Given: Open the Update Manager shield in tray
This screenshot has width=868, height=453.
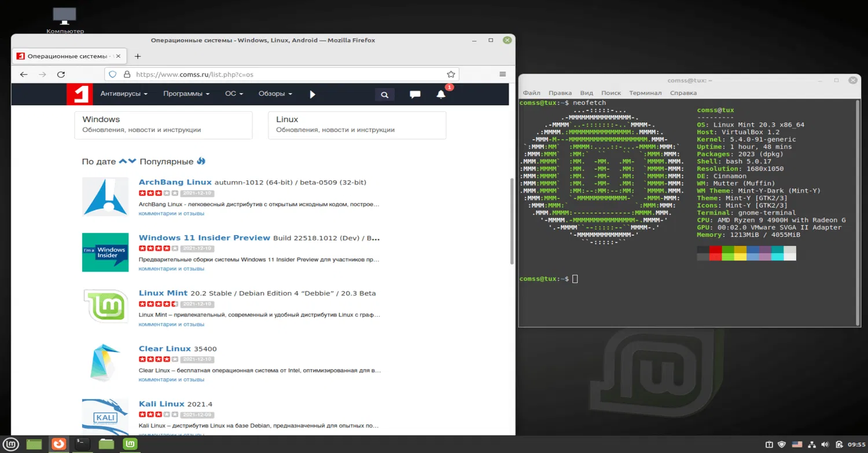Looking at the screenshot, I should click(782, 444).
